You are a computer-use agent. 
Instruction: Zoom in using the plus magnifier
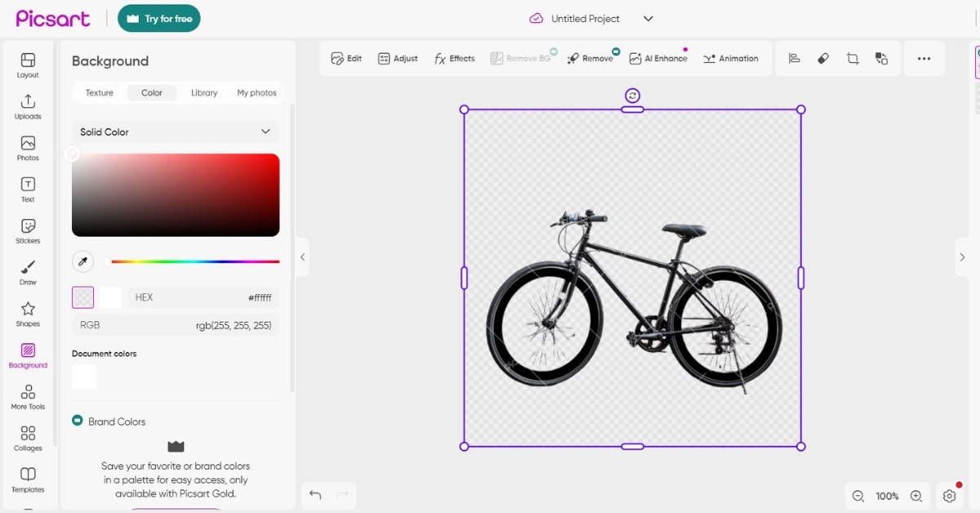coord(916,496)
